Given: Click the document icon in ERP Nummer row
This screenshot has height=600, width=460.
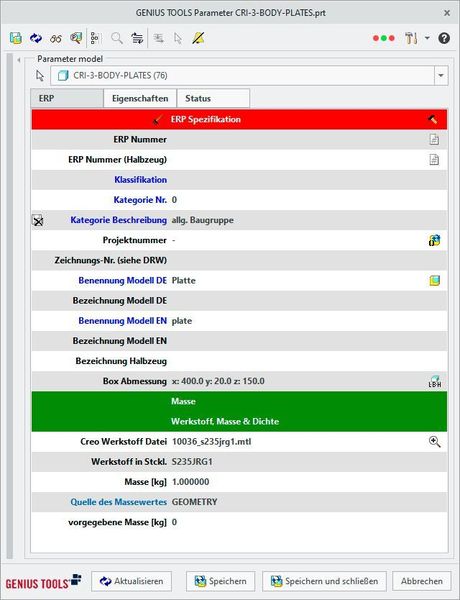Looking at the screenshot, I should coord(434,139).
